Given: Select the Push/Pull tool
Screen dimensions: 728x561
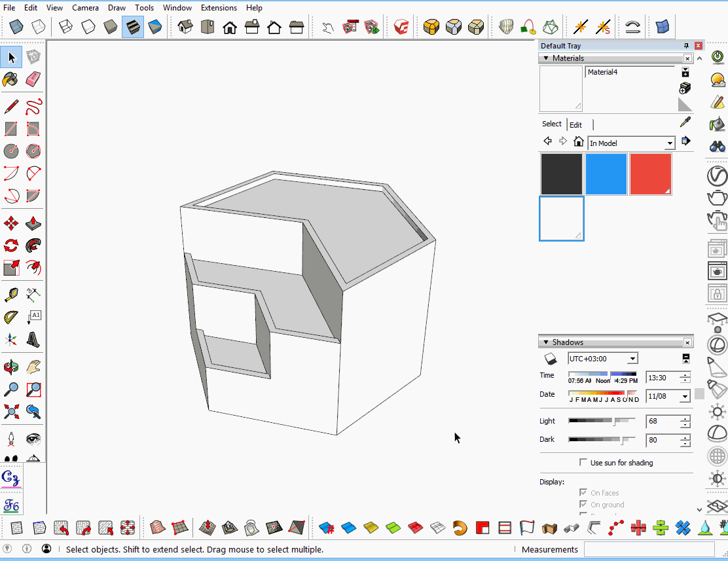Looking at the screenshot, I should click(32, 223).
